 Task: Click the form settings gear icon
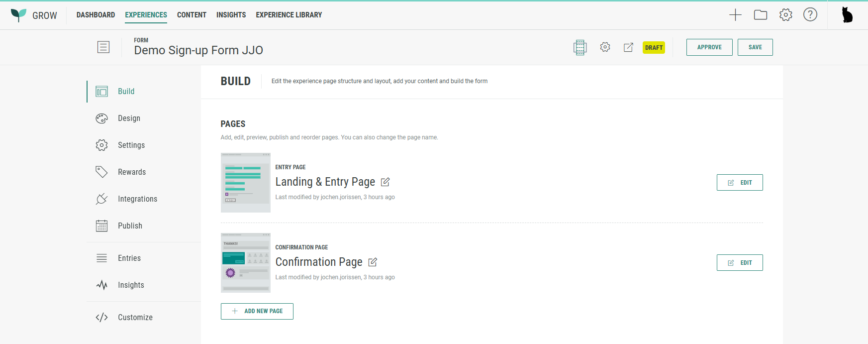point(605,47)
